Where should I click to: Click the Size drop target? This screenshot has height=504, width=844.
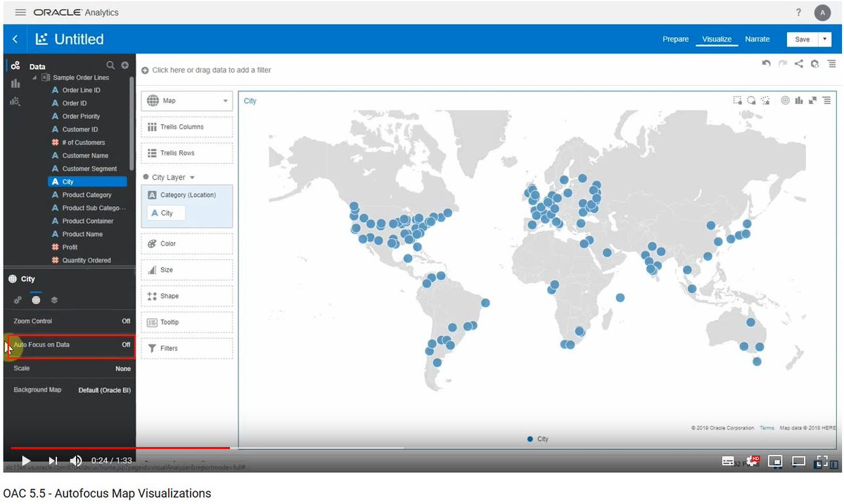click(186, 270)
